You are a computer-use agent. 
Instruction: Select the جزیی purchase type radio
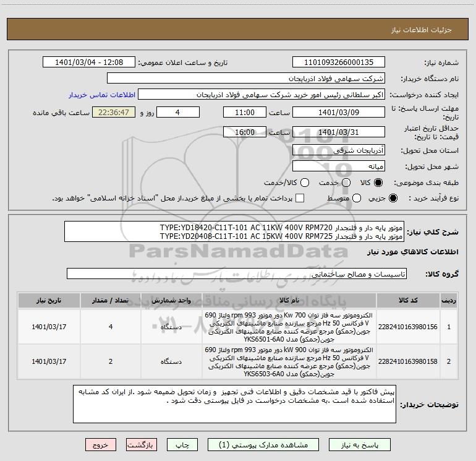[393, 198]
